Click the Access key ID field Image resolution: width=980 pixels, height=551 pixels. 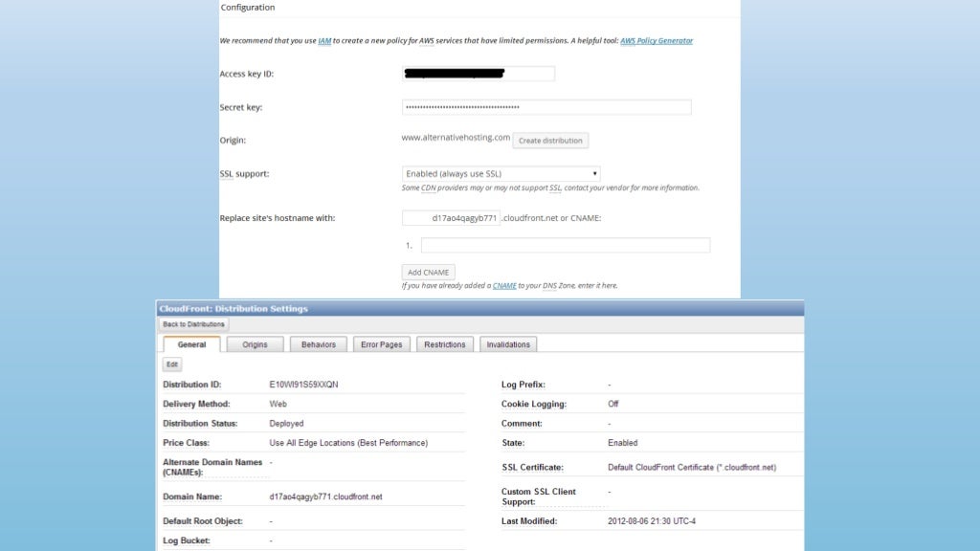tap(479, 74)
